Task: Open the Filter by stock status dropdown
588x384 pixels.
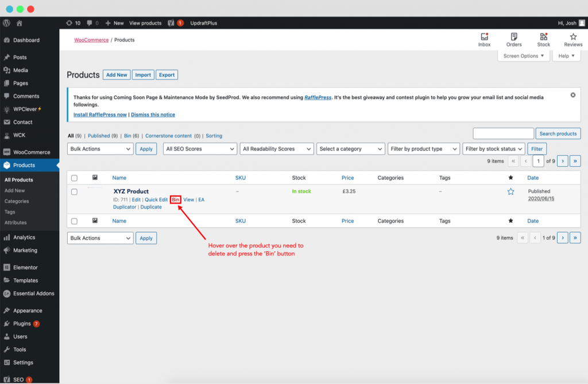Action: point(493,149)
